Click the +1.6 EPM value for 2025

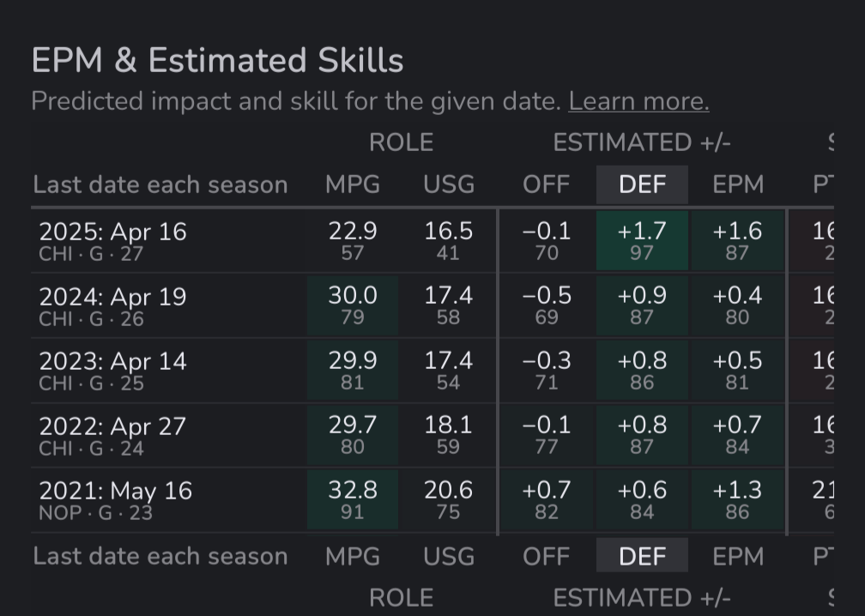click(x=737, y=232)
